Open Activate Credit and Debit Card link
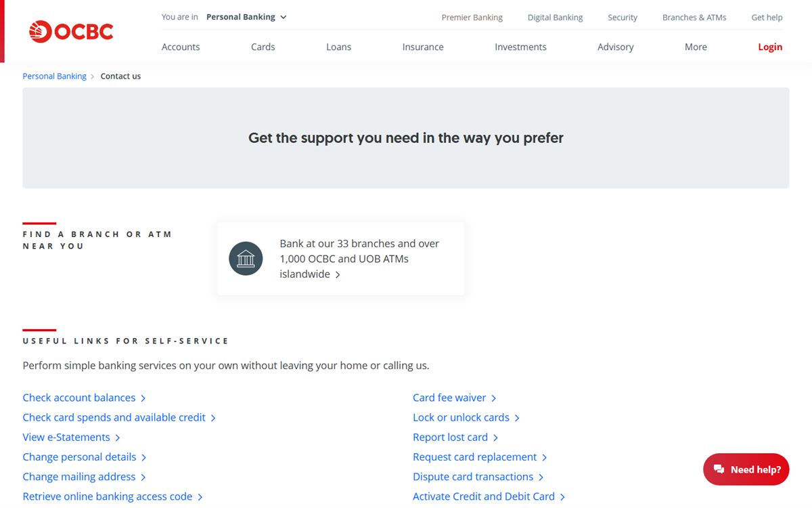The height and width of the screenshot is (508, 812). tap(489, 496)
